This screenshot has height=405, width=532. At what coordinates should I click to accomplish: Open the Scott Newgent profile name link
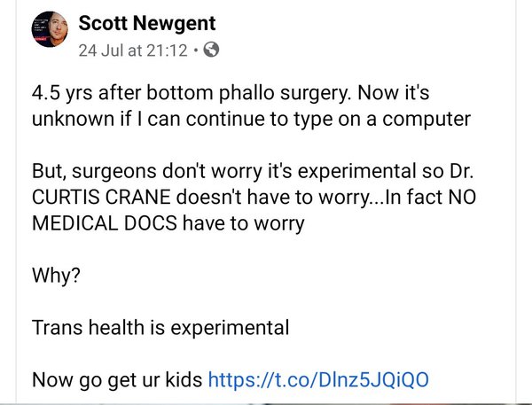tap(146, 23)
